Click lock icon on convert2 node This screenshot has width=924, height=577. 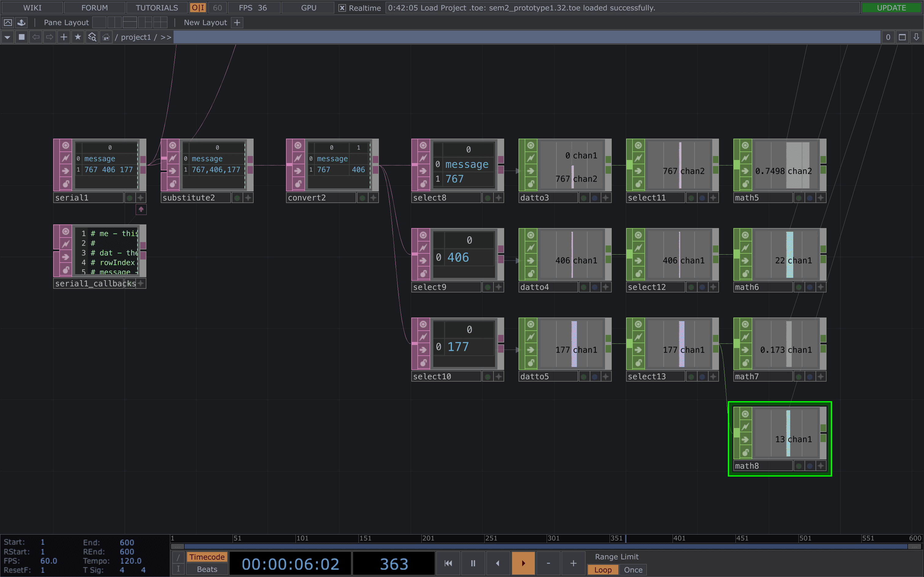point(298,183)
